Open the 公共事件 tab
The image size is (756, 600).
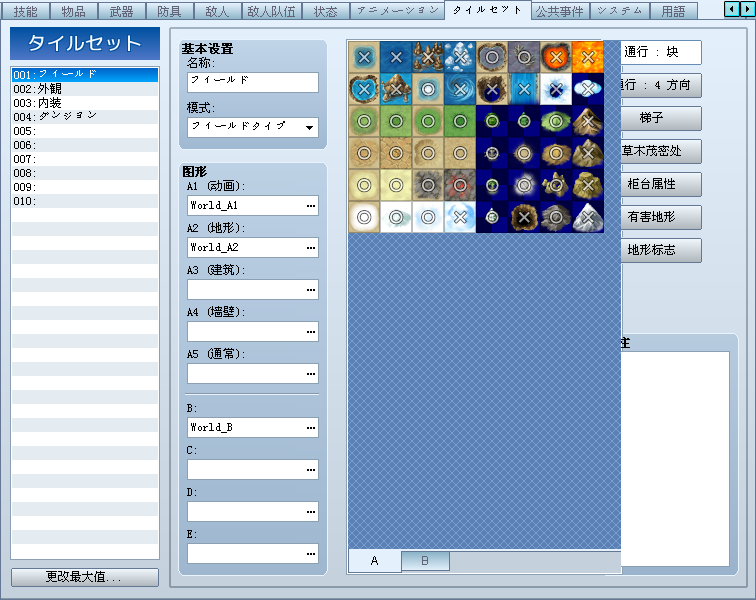click(x=560, y=11)
